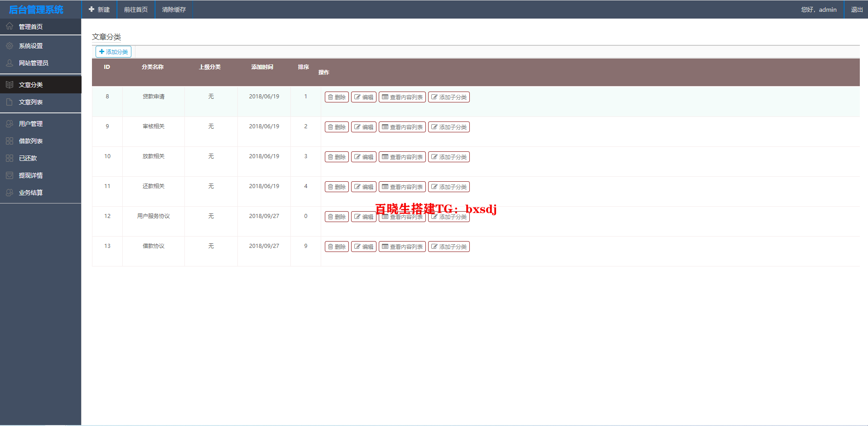Click date 2018/09/27 in ID 12 row
Image resolution: width=868 pixels, height=426 pixels.
point(264,216)
